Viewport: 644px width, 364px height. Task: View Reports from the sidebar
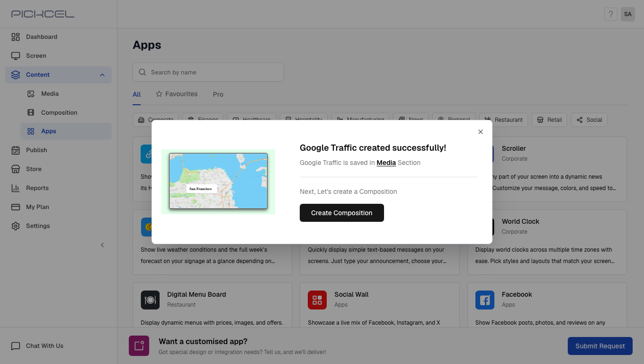coord(59,188)
